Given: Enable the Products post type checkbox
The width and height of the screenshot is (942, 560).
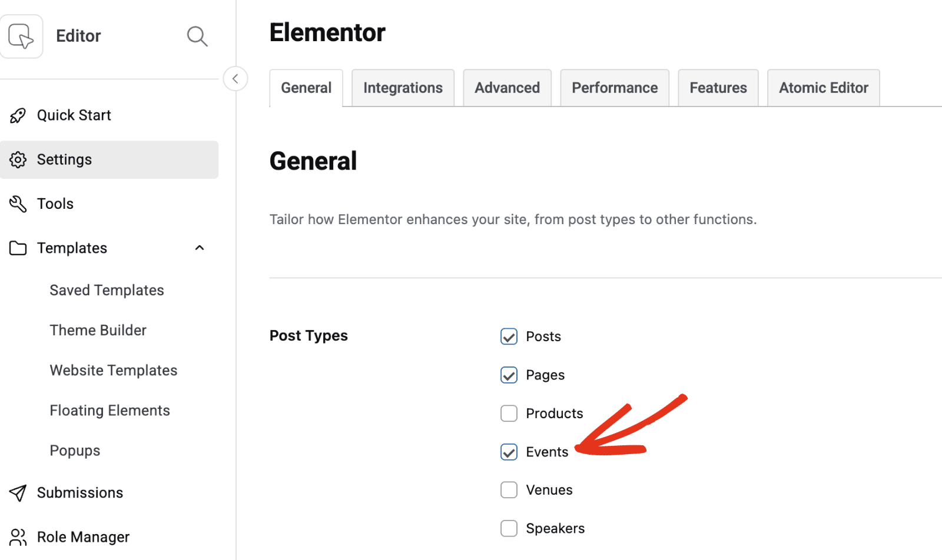Looking at the screenshot, I should tap(509, 414).
